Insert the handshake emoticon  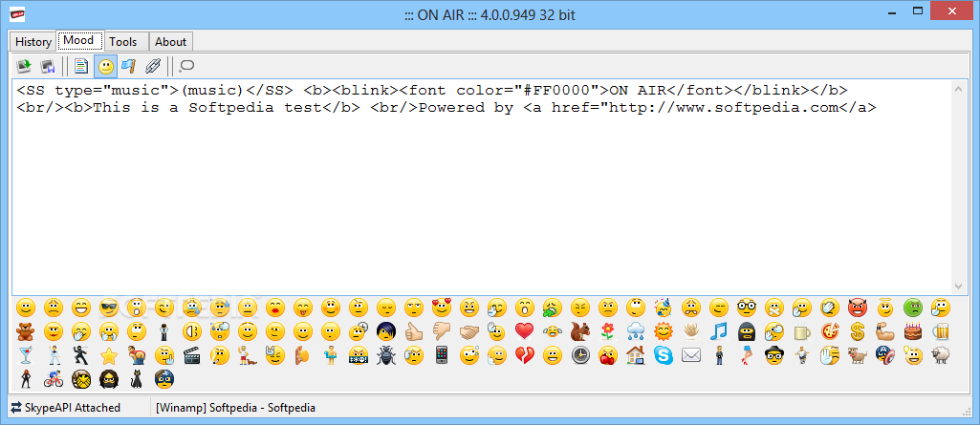(468, 330)
